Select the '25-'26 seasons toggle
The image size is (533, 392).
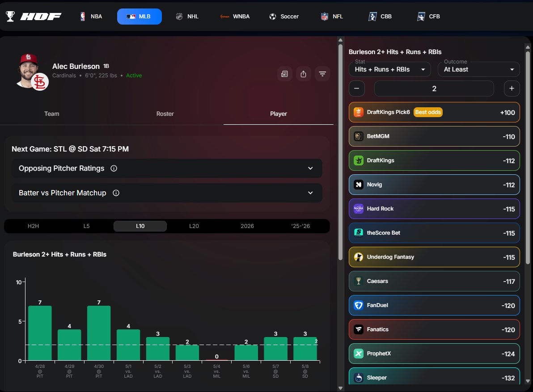coord(300,226)
